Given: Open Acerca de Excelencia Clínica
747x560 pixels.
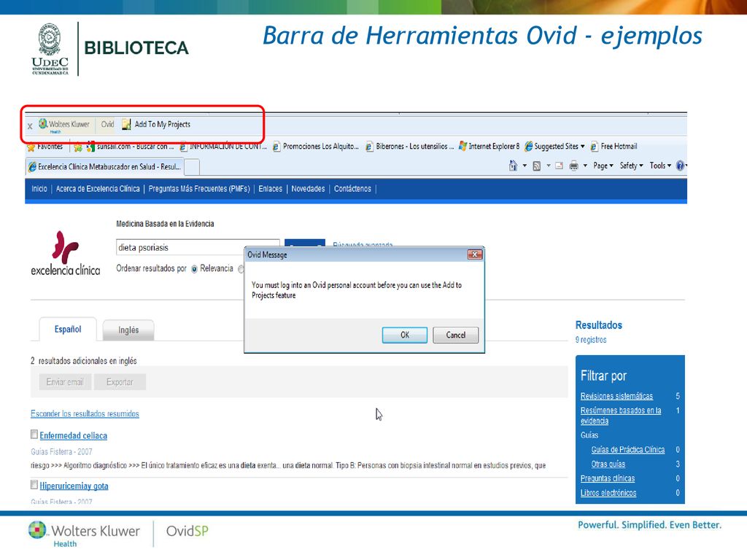Looking at the screenshot, I should click(98, 189).
